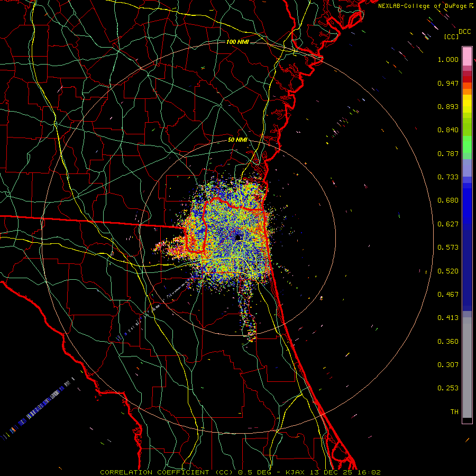Screen dimensions: 476x476
Task: Click the black radar site dot at center
Action: tap(237, 237)
